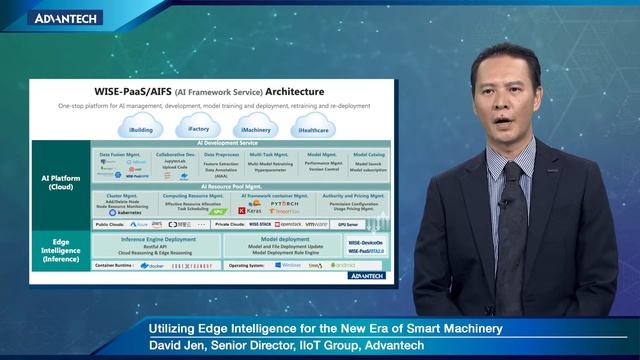Viewport: 640px width, 360px height.
Task: Click the 'AI Framework container Mgmt.' heading
Action: coord(274,196)
